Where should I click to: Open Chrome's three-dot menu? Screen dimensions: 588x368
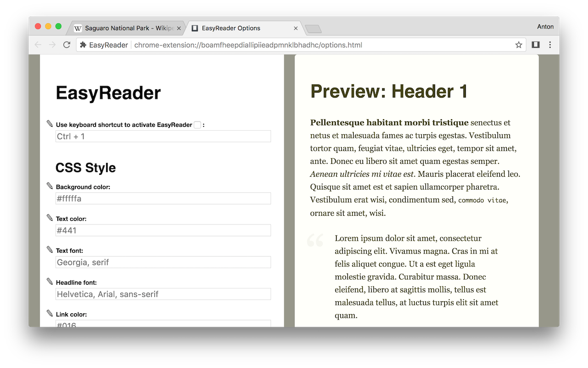pos(550,45)
